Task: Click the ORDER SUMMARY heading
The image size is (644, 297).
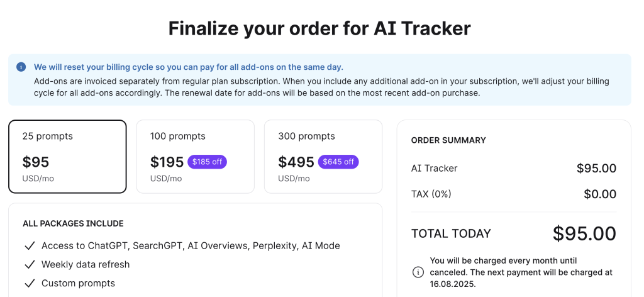Action: pyautogui.click(x=448, y=140)
